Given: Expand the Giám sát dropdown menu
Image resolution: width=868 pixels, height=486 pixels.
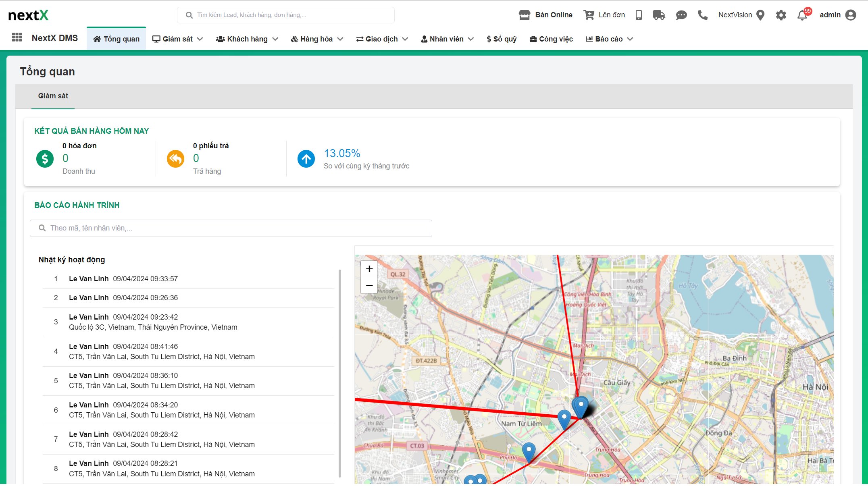Looking at the screenshot, I should (x=177, y=39).
